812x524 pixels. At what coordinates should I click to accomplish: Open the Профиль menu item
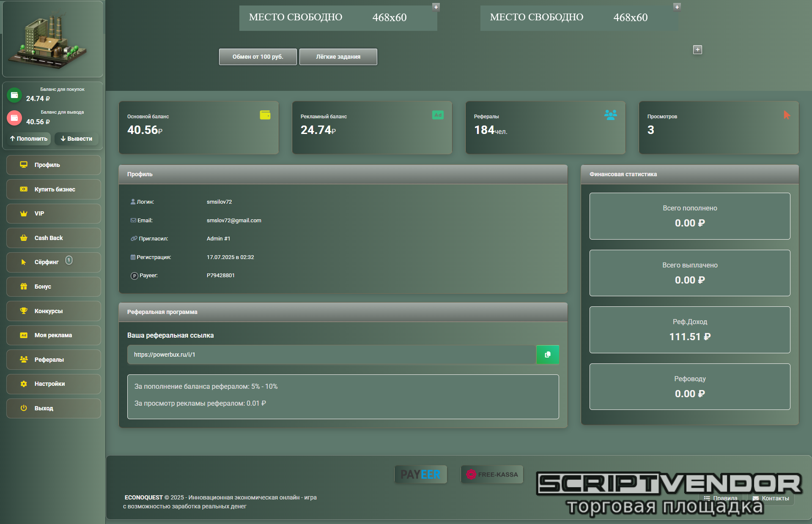(x=54, y=165)
